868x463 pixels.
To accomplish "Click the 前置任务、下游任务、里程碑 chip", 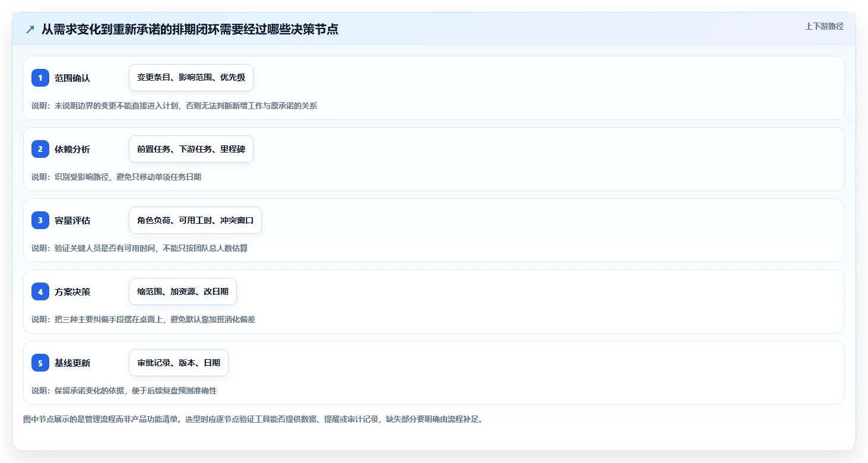I will 191,149.
